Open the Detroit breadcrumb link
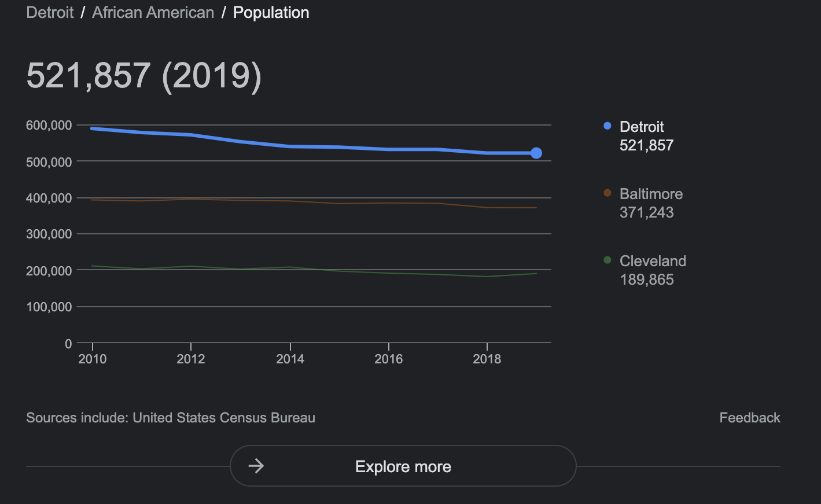The width and height of the screenshot is (821, 504). pyautogui.click(x=50, y=13)
